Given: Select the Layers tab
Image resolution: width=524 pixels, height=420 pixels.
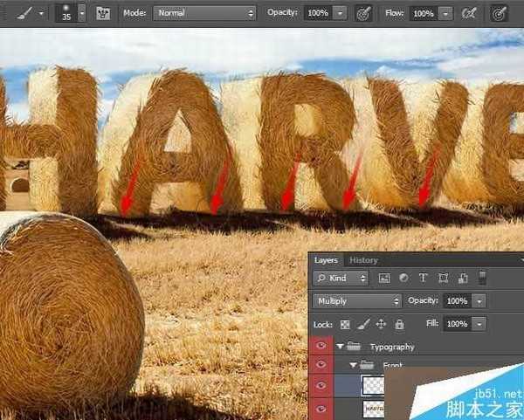Looking at the screenshot, I should 326,260.
